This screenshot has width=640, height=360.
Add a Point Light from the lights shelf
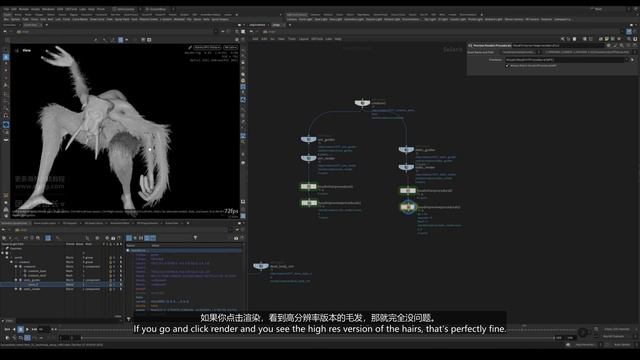[306, 19]
